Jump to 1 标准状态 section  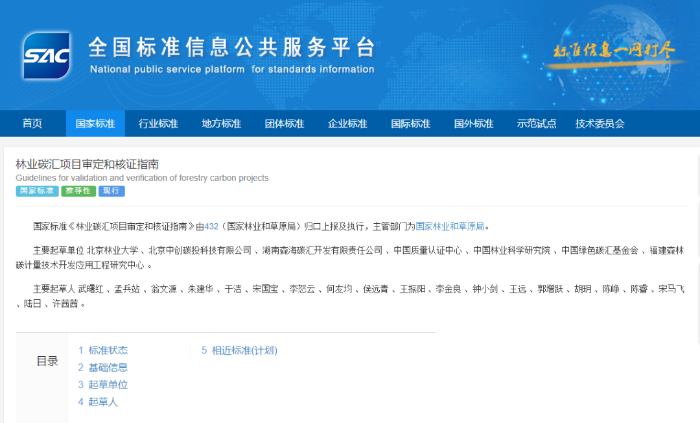pyautogui.click(x=103, y=351)
